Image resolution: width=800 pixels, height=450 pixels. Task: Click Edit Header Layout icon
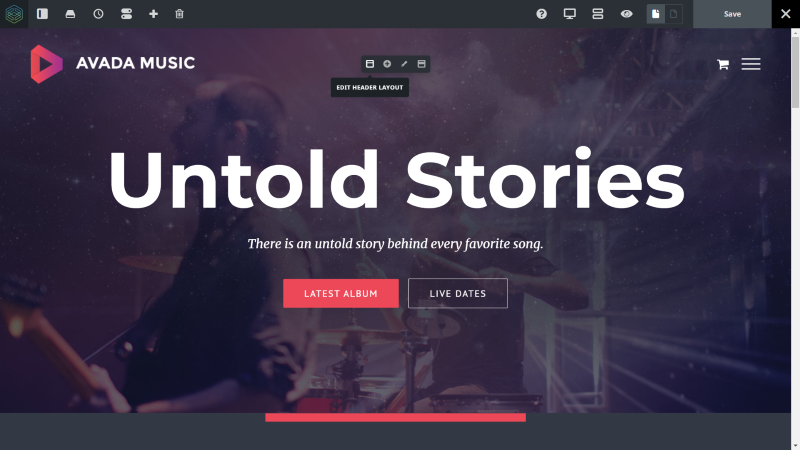tap(370, 64)
